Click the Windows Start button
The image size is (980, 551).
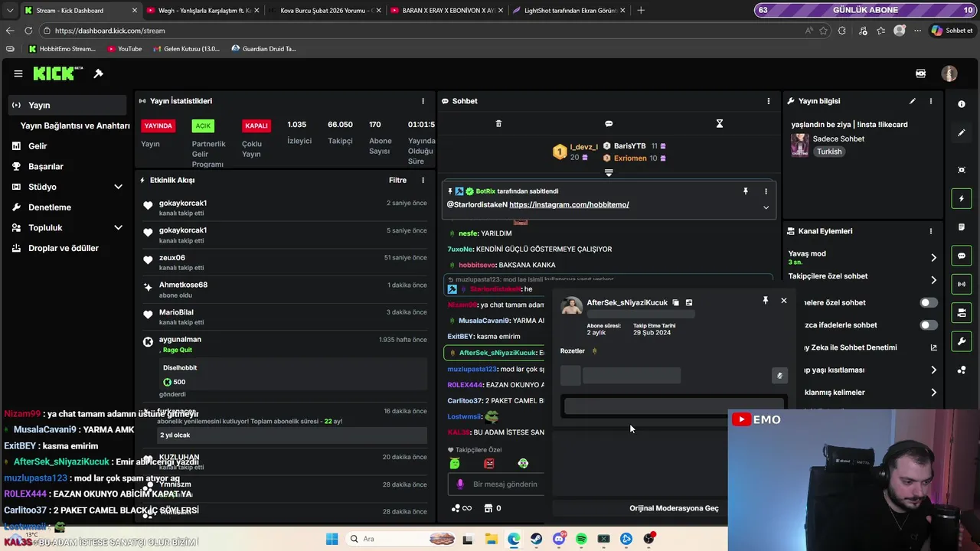point(332,539)
